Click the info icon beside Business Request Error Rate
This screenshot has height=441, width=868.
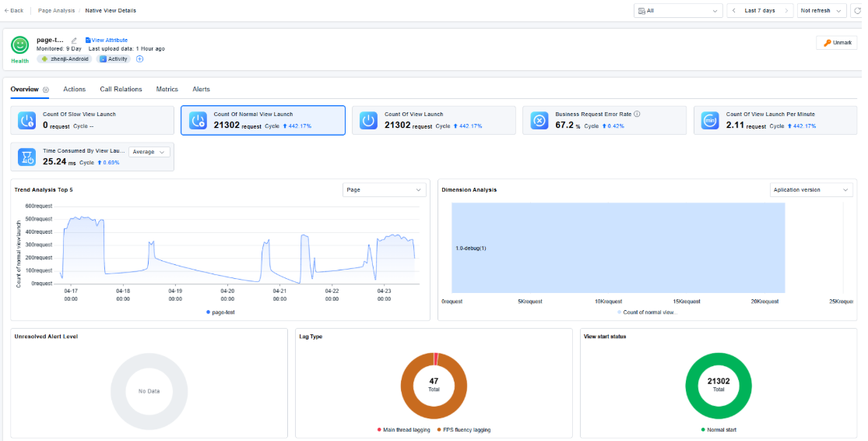coord(637,114)
